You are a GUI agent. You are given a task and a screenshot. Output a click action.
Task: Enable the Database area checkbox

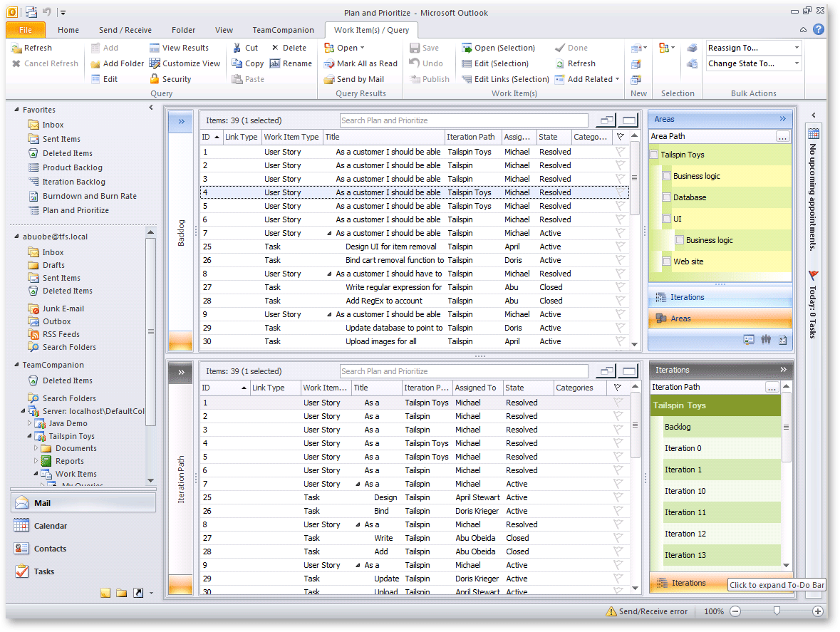pos(667,197)
